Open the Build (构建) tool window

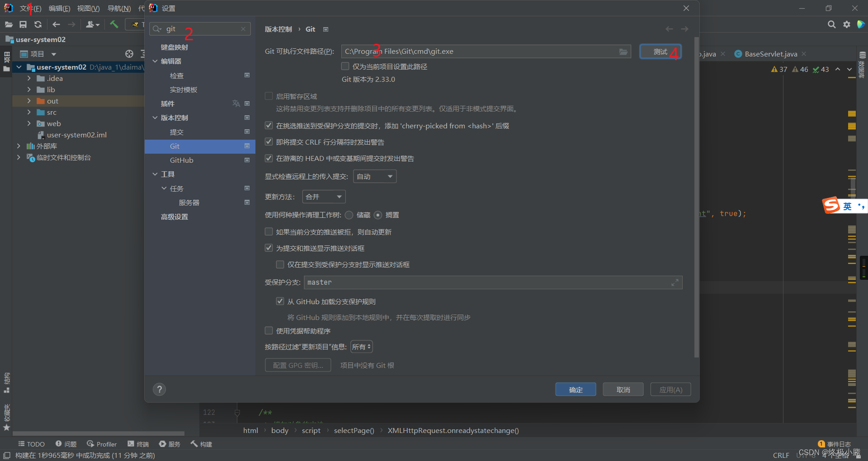(x=201, y=444)
